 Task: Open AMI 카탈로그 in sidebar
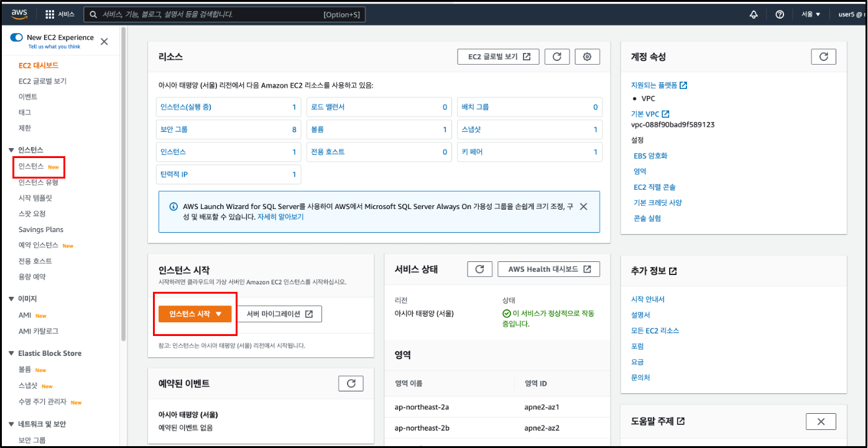pos(39,331)
